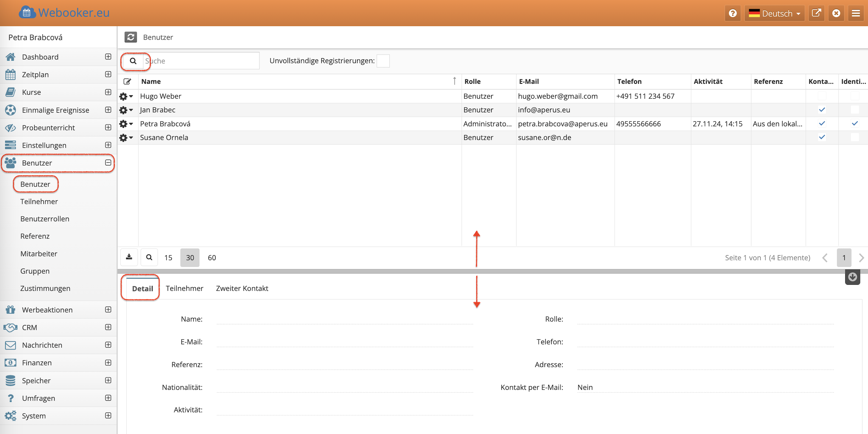This screenshot has height=434, width=868.
Task: Click the refresh icon beside Benutzer title
Action: [x=131, y=37]
